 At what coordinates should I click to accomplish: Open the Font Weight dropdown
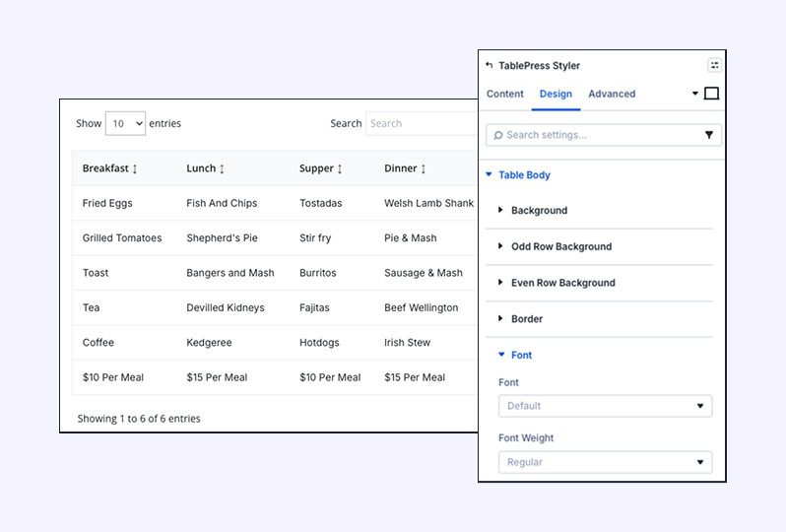click(x=605, y=462)
